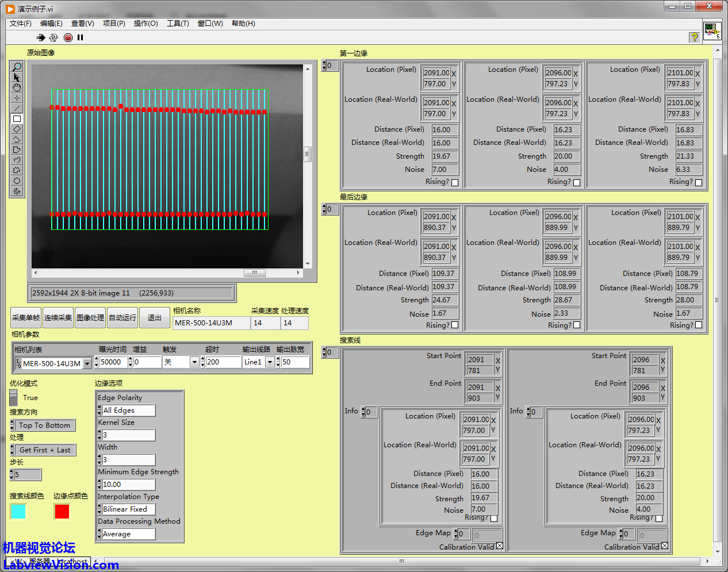Choose the Line ROI tool

click(17, 108)
